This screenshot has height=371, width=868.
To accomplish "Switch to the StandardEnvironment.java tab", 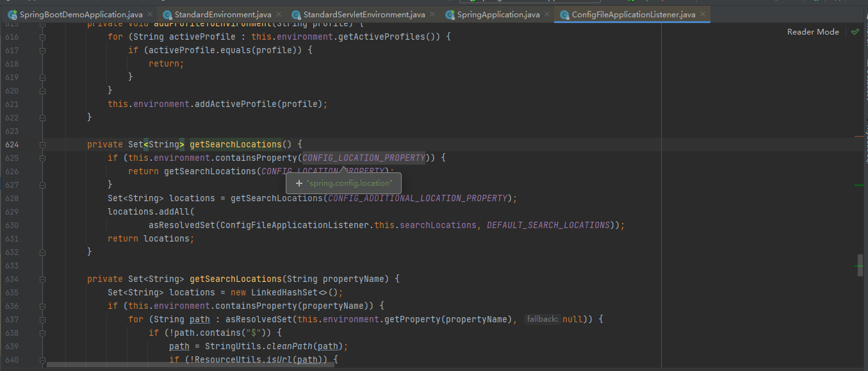I will (221, 14).
